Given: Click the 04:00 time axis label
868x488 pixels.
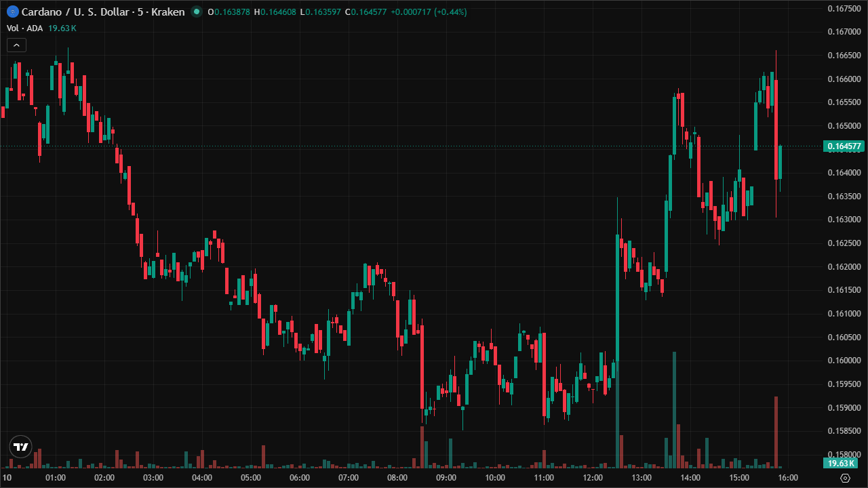Looking at the screenshot, I should tap(202, 478).
